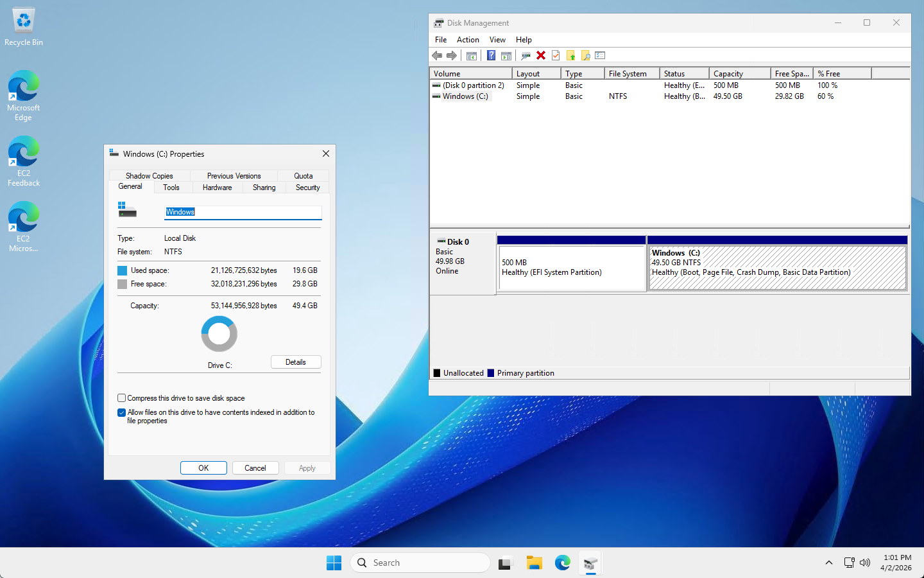The width and height of the screenshot is (924, 578).
Task: Click the drive usage donut chart
Action: [219, 334]
